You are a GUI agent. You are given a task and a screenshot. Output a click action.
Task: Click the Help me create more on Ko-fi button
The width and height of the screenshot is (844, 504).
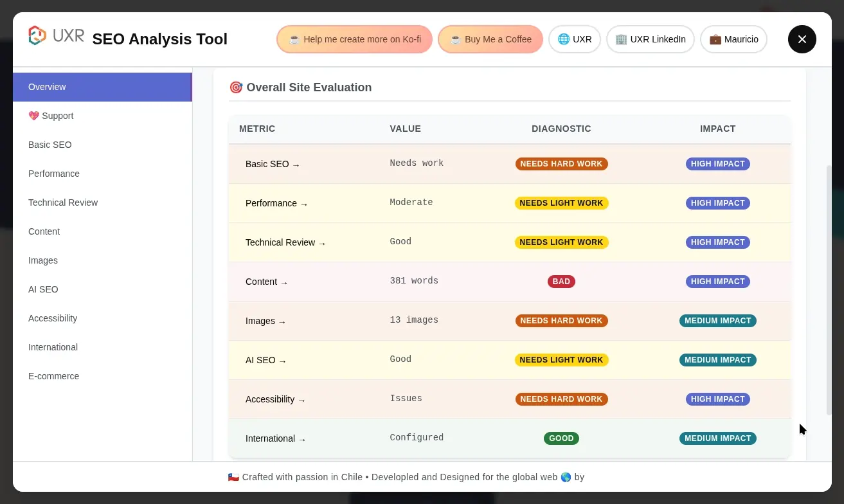click(x=354, y=39)
